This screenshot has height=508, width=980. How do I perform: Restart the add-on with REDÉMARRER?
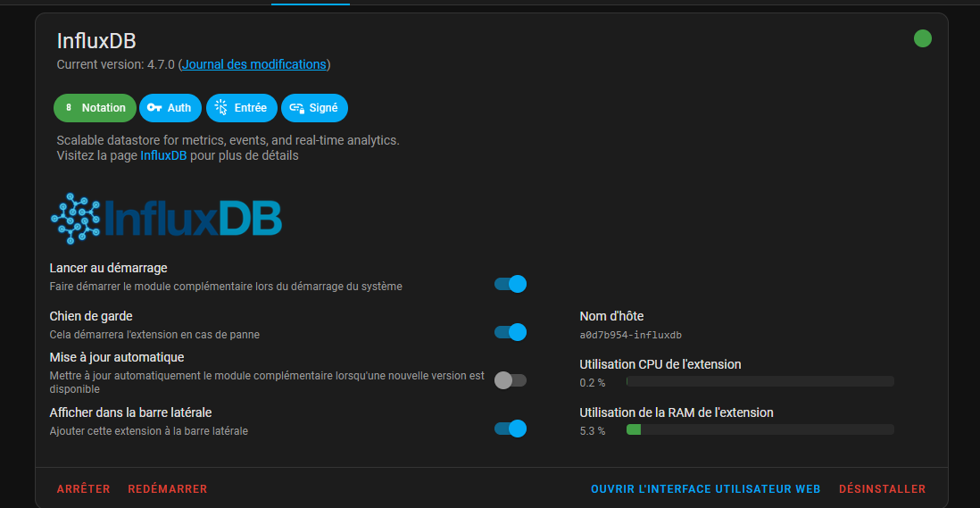pos(168,489)
